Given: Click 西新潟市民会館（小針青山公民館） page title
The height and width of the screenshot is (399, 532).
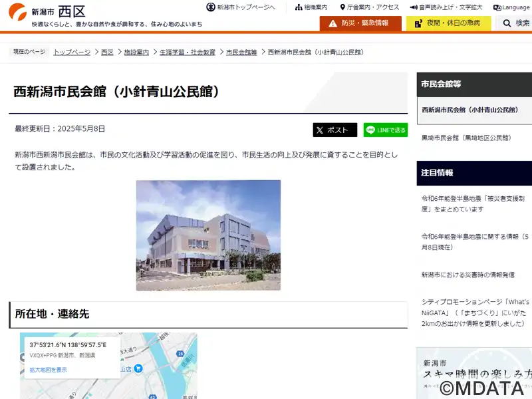Looking at the screenshot, I should [x=118, y=92].
